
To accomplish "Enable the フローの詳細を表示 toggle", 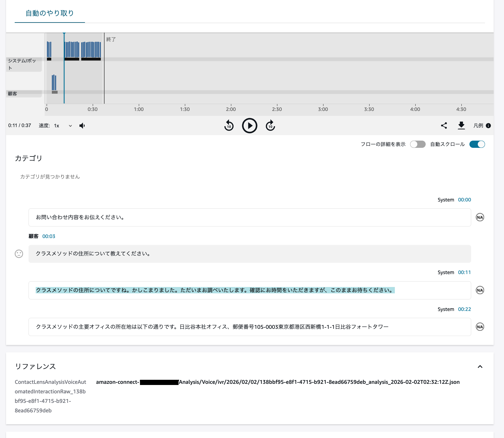I will click(x=418, y=144).
